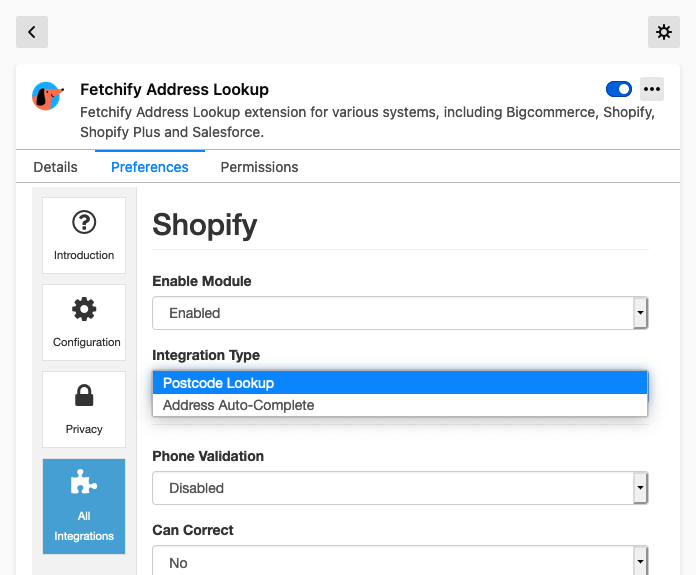Screen dimensions: 696x575
Task: Open the Privacy lock panel
Action: click(x=84, y=409)
